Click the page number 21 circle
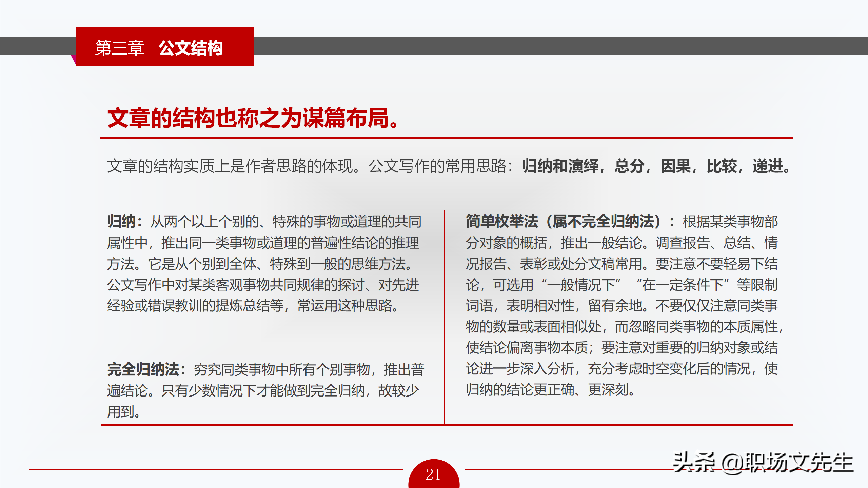 point(434,474)
